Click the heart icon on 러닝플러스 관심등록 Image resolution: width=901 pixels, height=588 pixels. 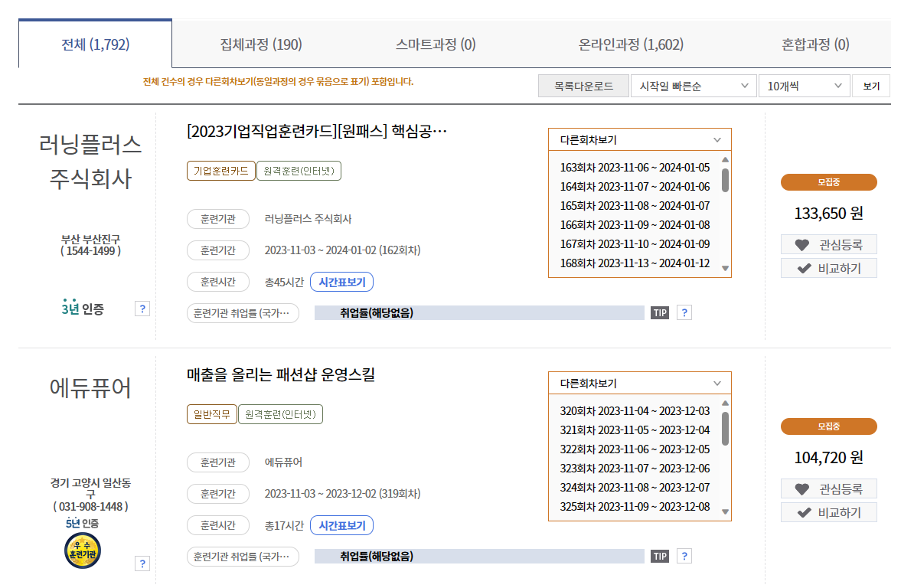801,244
